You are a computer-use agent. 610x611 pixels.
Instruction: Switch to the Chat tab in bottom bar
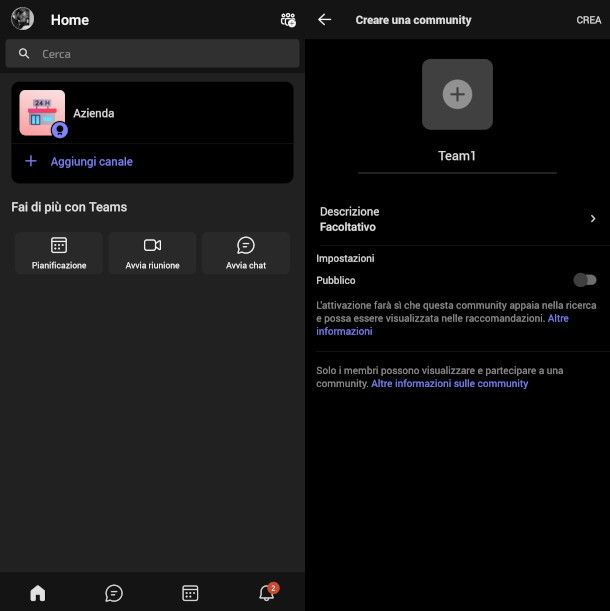pos(114,593)
